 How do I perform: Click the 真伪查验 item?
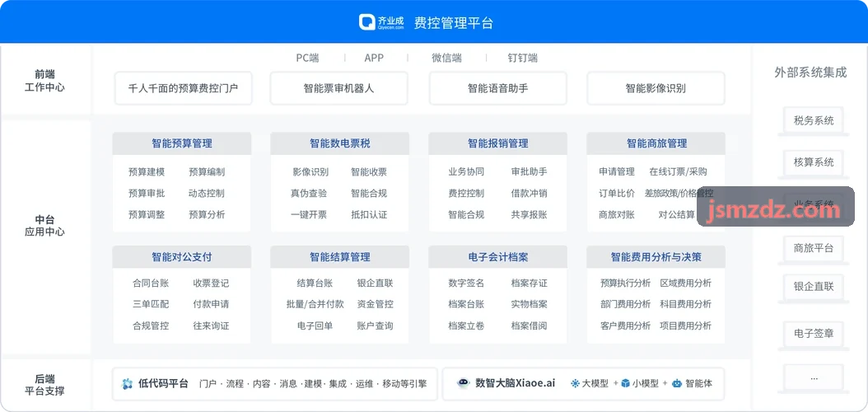[308, 194]
